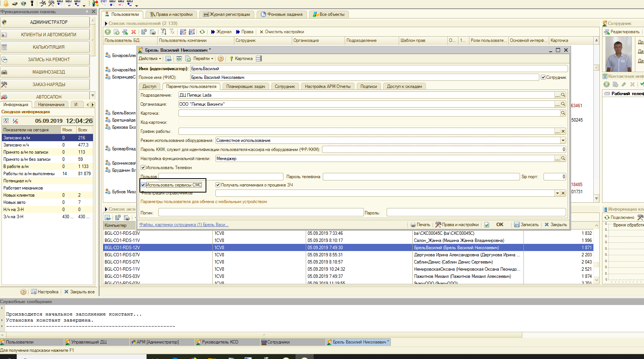Screen dimensions: 644x359
Task: Expand the Режим использования оборудования dropdown
Action: click(563, 140)
